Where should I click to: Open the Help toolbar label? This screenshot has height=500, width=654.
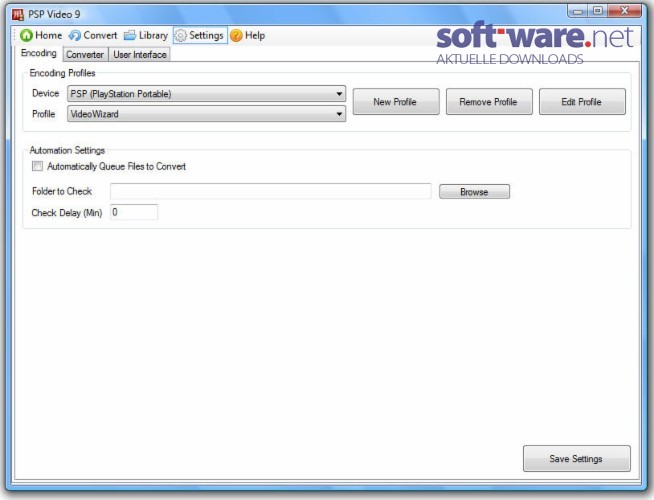pyautogui.click(x=255, y=35)
